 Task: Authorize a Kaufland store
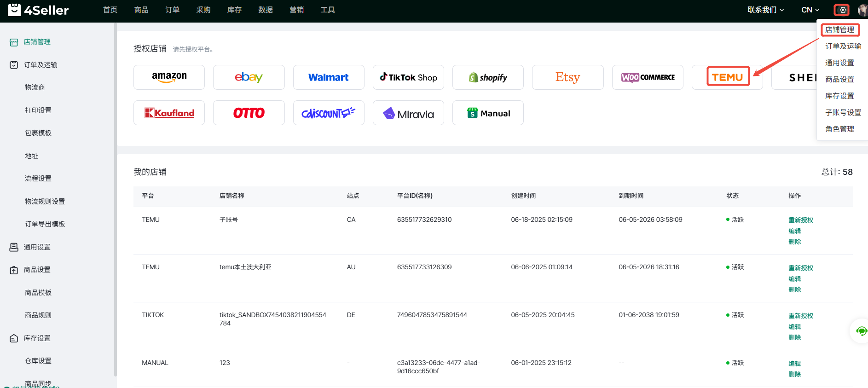tap(169, 113)
